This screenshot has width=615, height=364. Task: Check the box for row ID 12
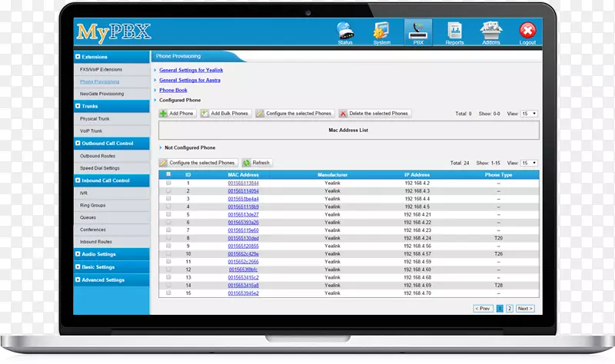pos(168,270)
